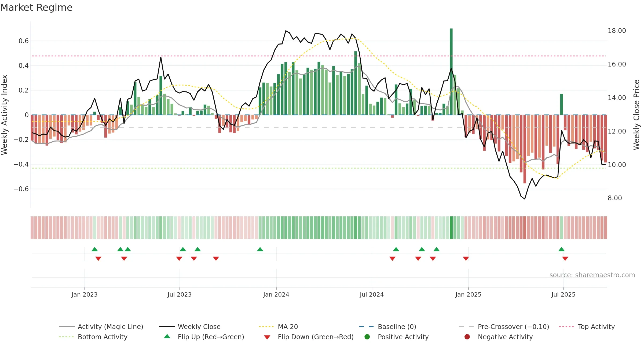Viewport: 644px width, 362px height.
Task: Click the Flip Down marker at Jul 2023
Action: tap(179, 258)
